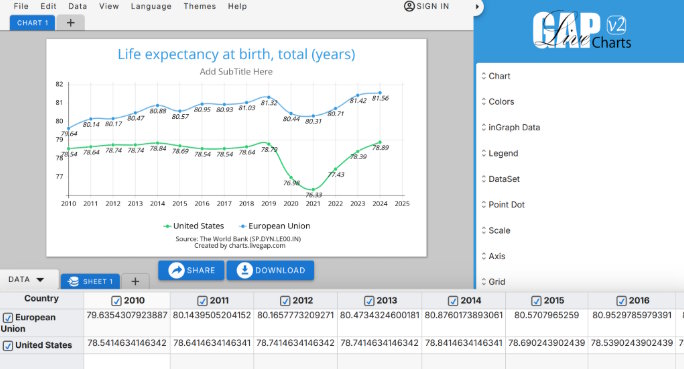684x369 pixels.
Task: Open the Language menu
Action: [151, 6]
